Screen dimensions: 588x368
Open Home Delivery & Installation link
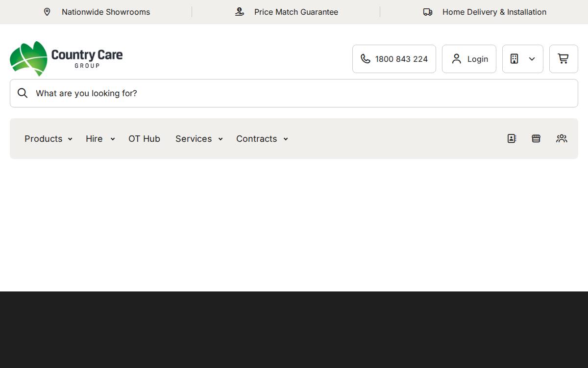pyautogui.click(x=494, y=12)
